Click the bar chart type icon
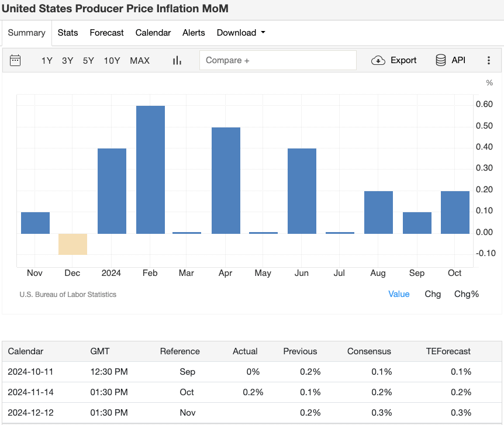The height and width of the screenshot is (425, 504). click(177, 60)
